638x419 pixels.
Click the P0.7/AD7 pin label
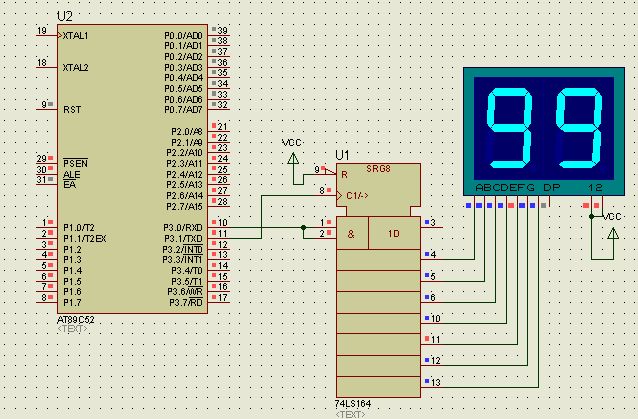(183, 110)
